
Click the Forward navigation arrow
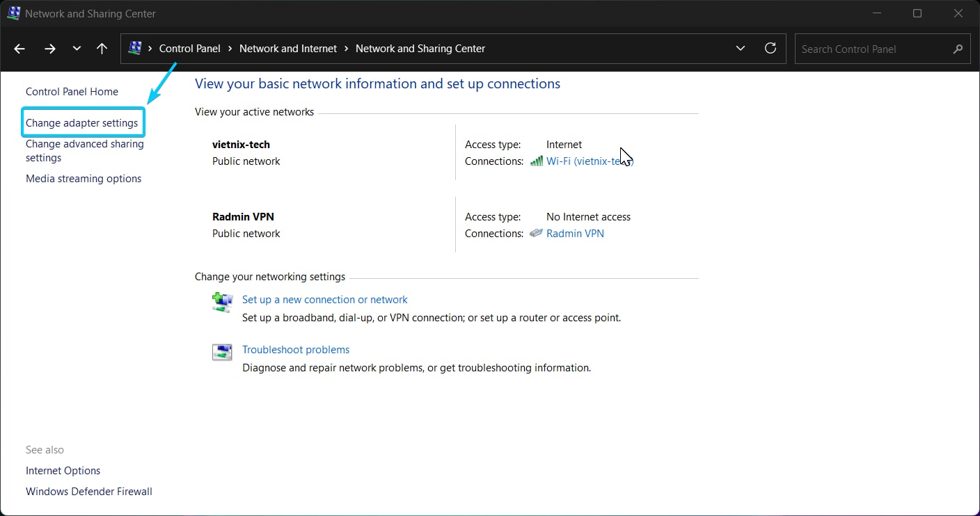tap(49, 49)
